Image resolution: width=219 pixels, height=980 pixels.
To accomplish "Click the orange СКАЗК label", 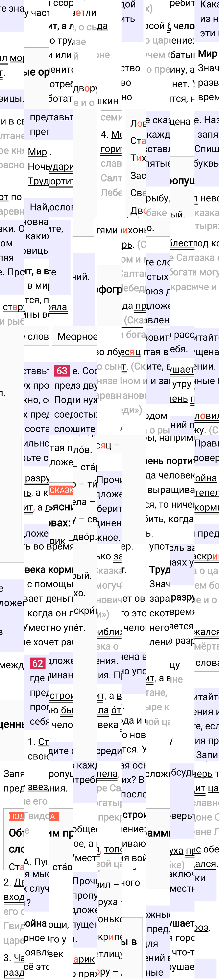I will tap(61, 490).
